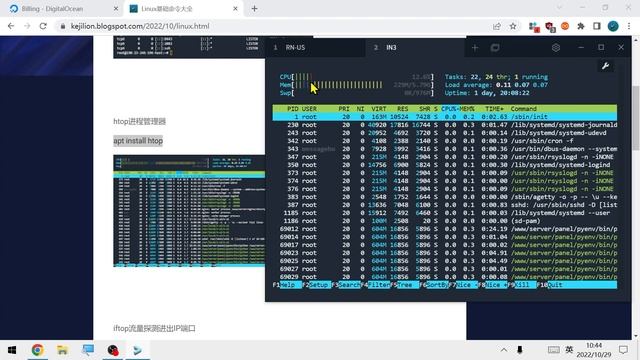Add a new terminal session tab

475,48
